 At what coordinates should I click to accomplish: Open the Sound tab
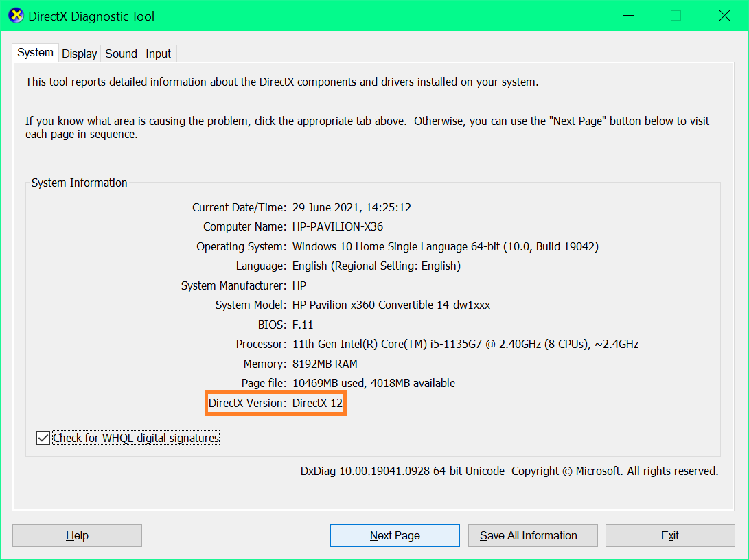(121, 54)
